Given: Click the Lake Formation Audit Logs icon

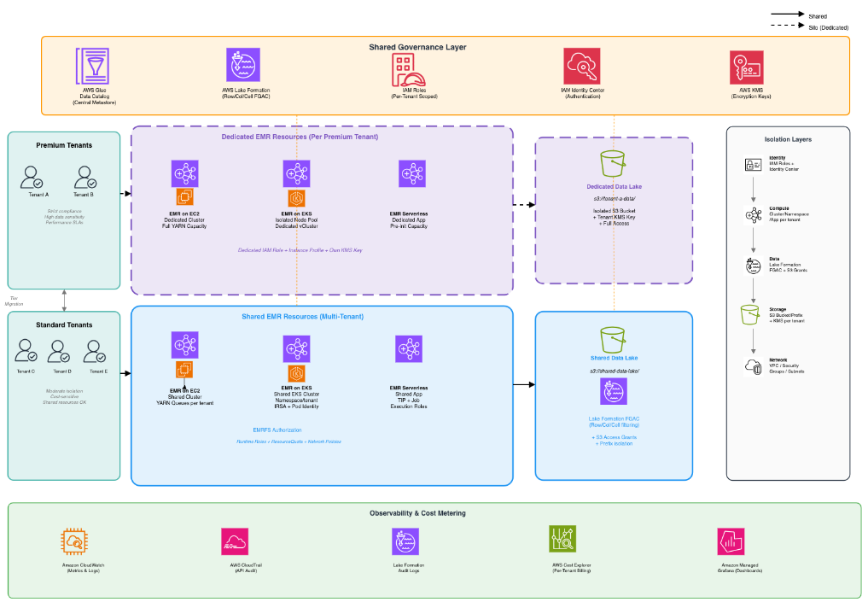Looking at the screenshot, I should pyautogui.click(x=405, y=541).
